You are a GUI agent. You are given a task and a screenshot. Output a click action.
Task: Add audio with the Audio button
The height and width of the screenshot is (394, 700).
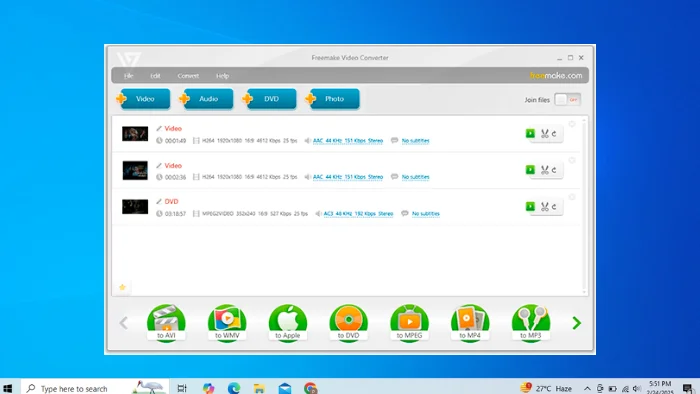208,99
